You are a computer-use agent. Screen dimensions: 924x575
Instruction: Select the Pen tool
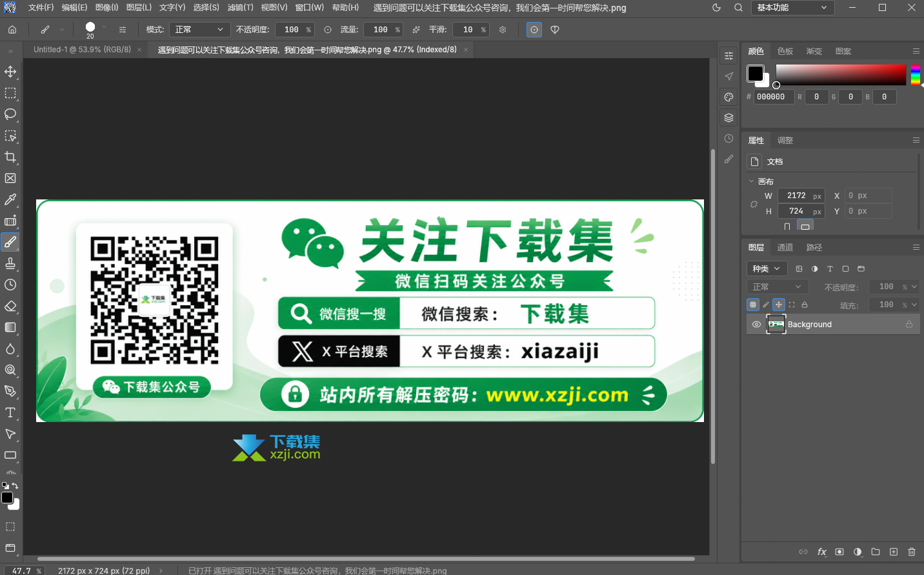coord(10,391)
